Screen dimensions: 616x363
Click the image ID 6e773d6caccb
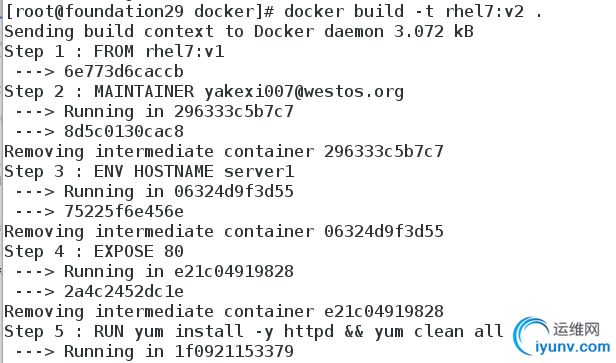click(124, 72)
